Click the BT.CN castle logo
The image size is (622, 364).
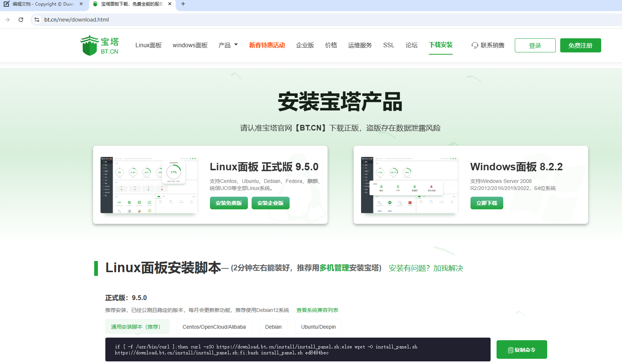89,45
